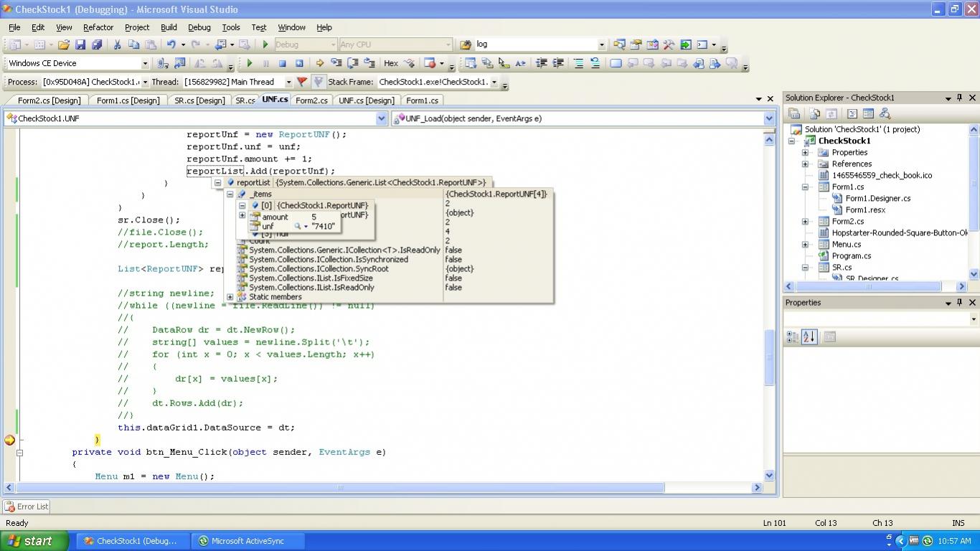Image resolution: width=980 pixels, height=551 pixels.
Task: Open the View Class Diagram icon
Action: pos(885,113)
